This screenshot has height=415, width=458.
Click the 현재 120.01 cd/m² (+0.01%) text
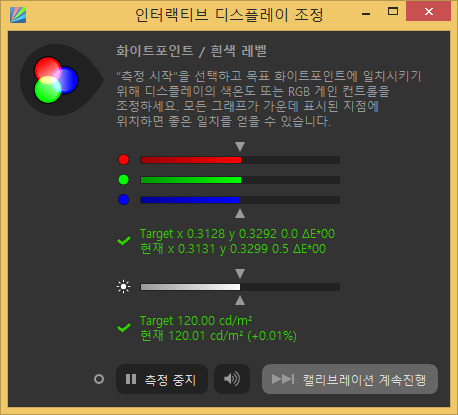(x=218, y=336)
